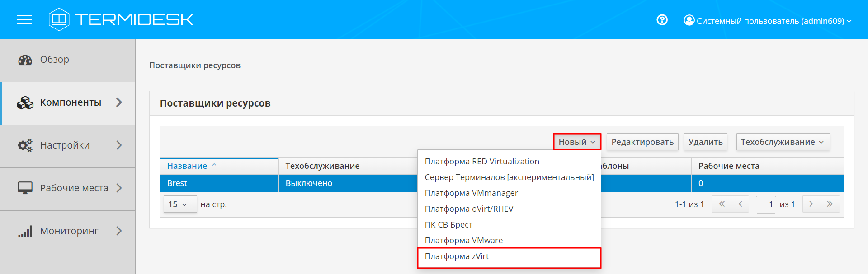Screen dimensions: 868x274
Task: Select Платформа oVirt/RHEV
Action: point(509,209)
